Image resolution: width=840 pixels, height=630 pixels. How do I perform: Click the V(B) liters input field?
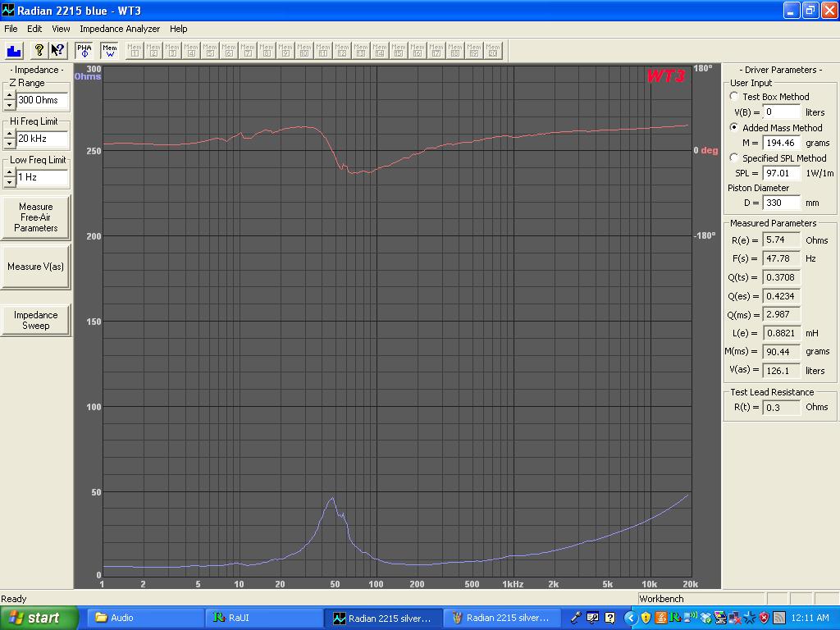(782, 112)
